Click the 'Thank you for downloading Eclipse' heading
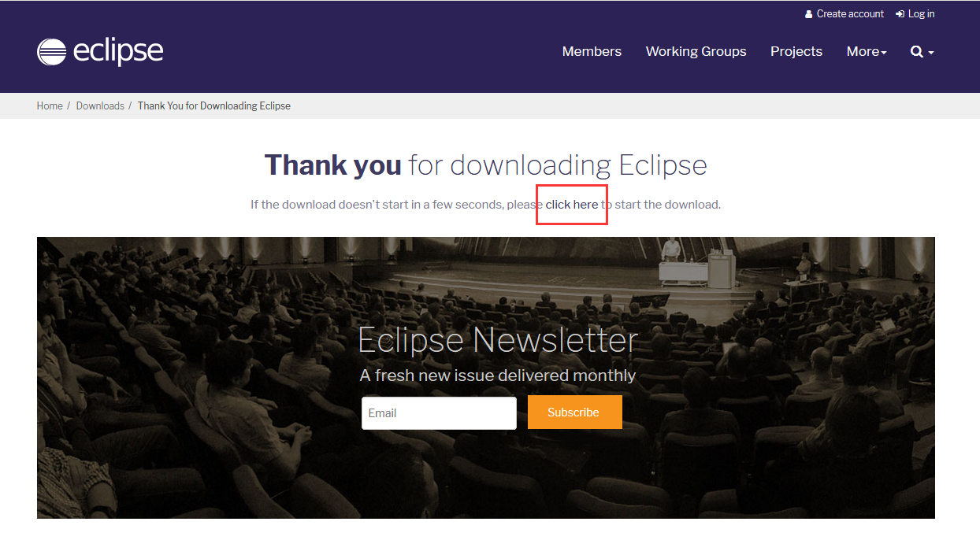This screenshot has width=980, height=540. [x=485, y=165]
